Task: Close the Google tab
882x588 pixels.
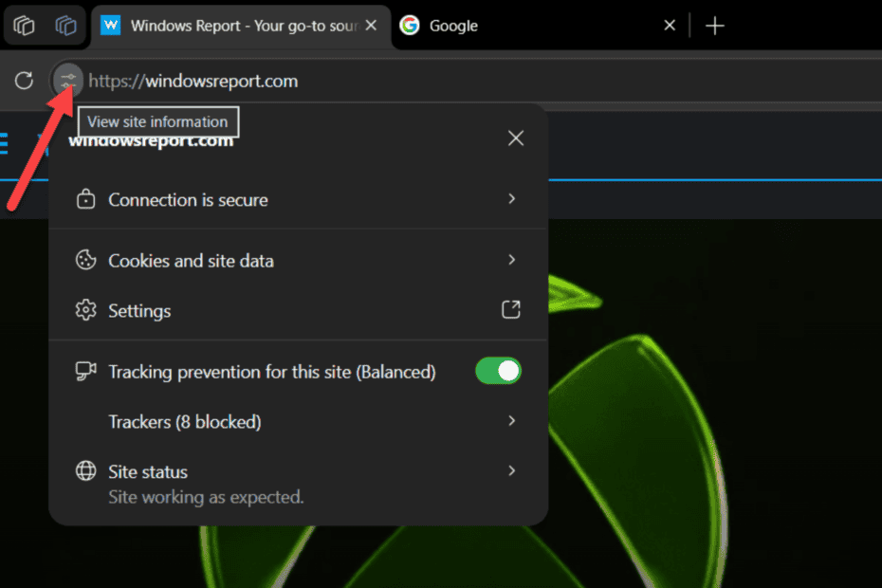Action: (670, 26)
